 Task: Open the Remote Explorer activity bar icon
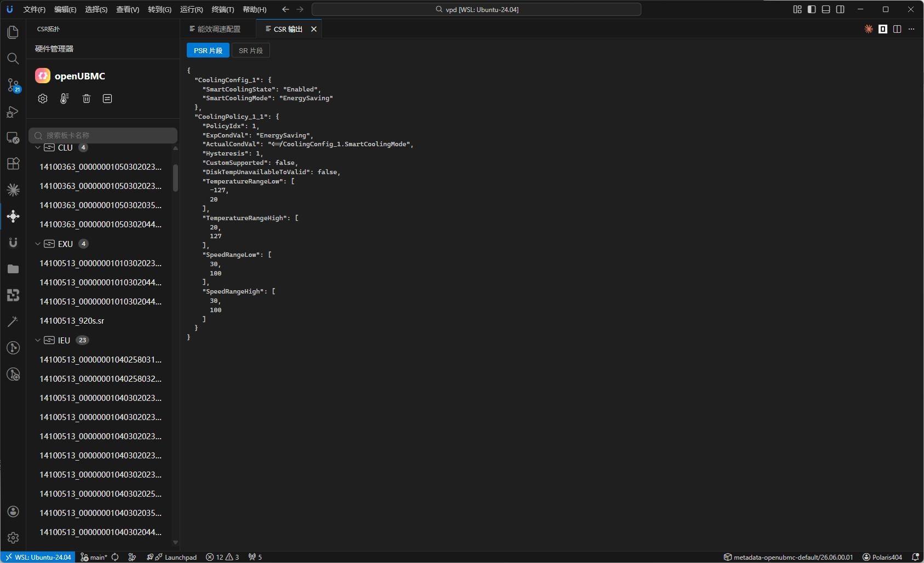13,137
